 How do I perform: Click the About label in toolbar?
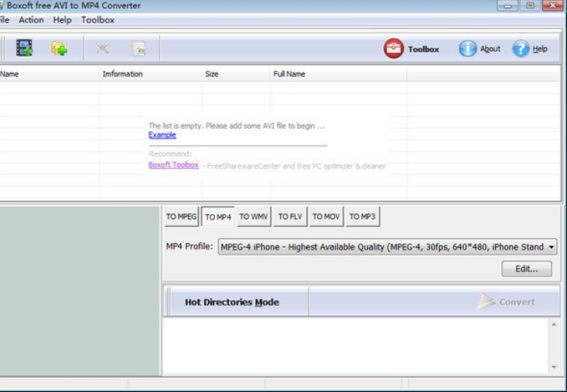pos(490,49)
